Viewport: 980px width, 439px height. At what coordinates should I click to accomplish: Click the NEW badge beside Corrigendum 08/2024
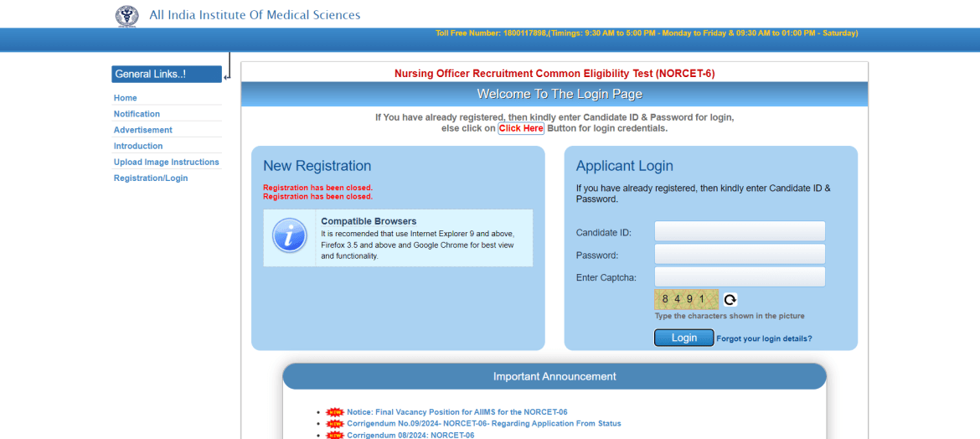pyautogui.click(x=335, y=435)
